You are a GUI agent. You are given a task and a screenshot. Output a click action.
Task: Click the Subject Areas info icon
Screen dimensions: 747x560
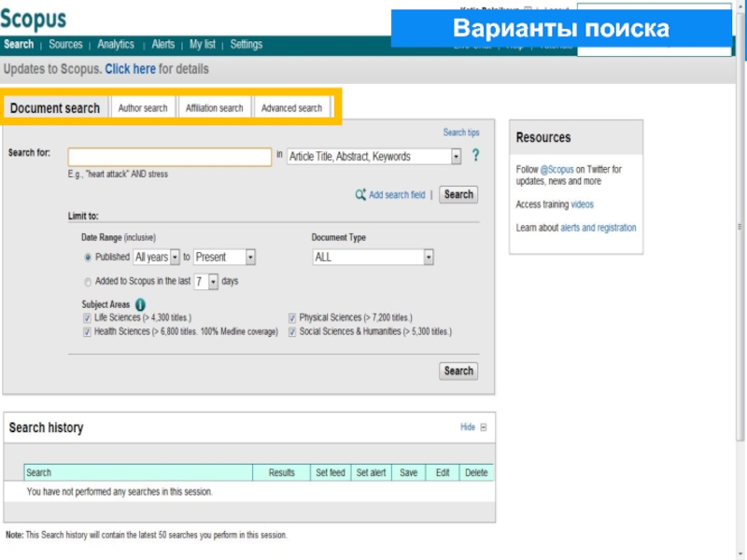(x=140, y=304)
